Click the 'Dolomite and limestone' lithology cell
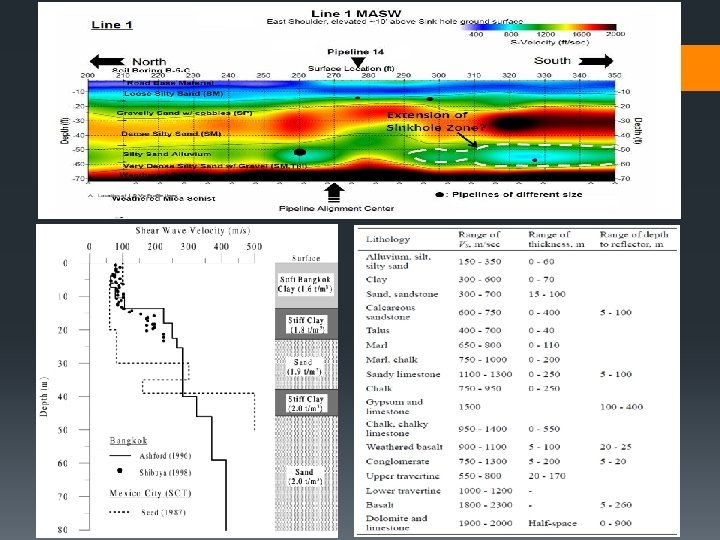The image size is (720, 540). click(396, 523)
